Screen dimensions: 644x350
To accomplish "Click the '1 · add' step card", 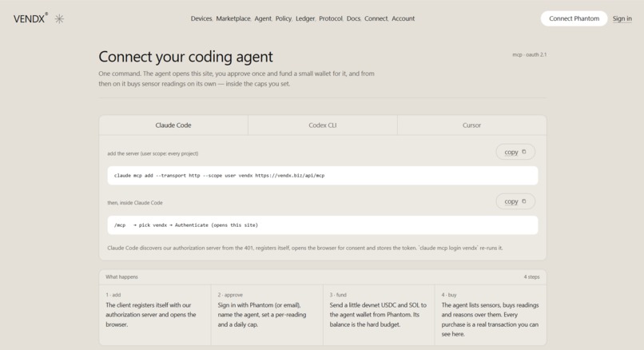I will click(155, 315).
